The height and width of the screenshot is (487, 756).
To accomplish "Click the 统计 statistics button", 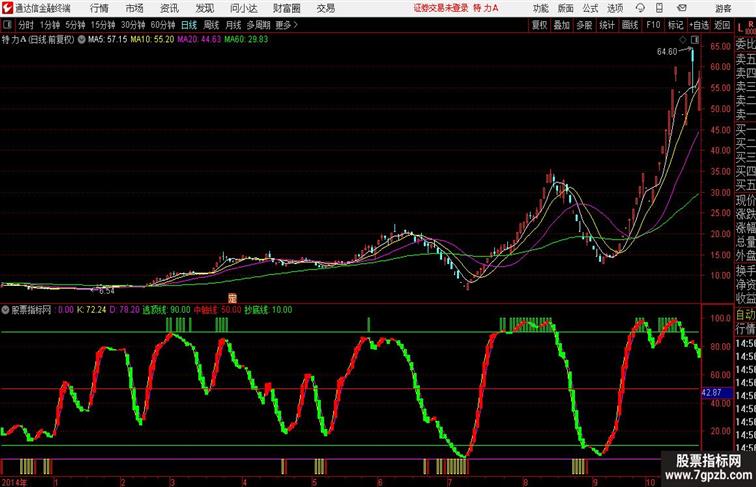I will [x=607, y=25].
